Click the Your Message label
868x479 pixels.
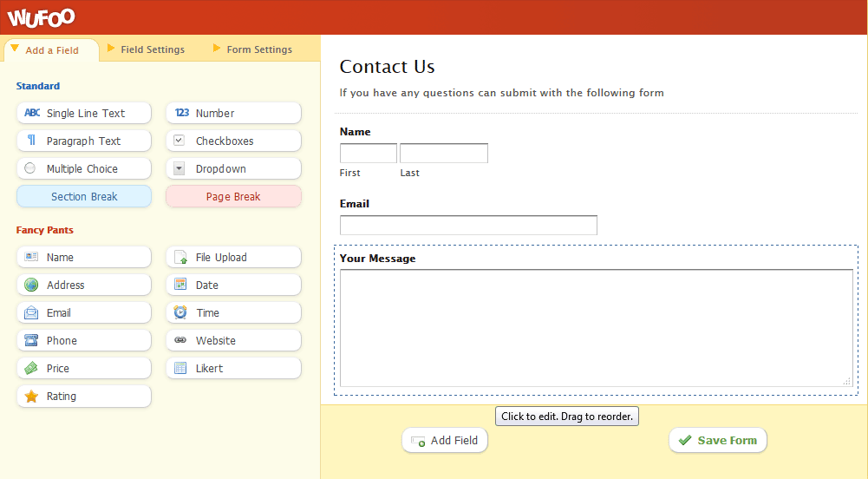(377, 259)
